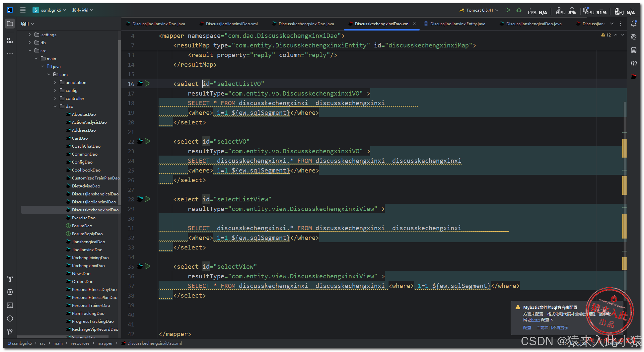This screenshot has height=352, width=644.
Task: Expand the annotation package
Action: (x=55, y=82)
